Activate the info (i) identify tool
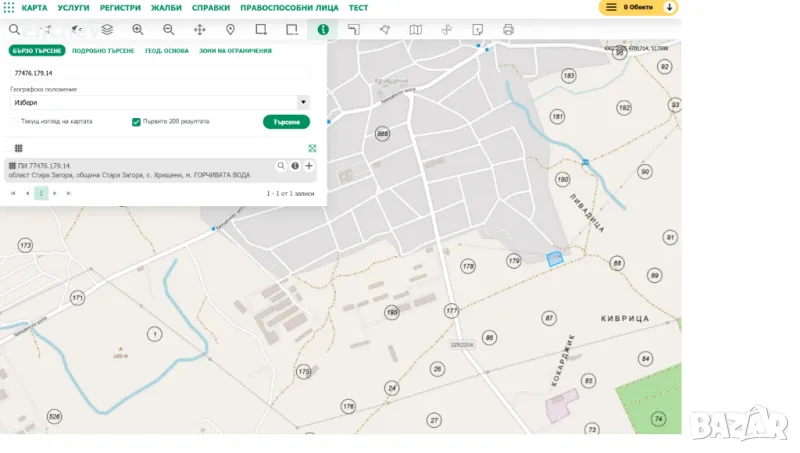Screen dimensions: 800x453 coord(322,30)
